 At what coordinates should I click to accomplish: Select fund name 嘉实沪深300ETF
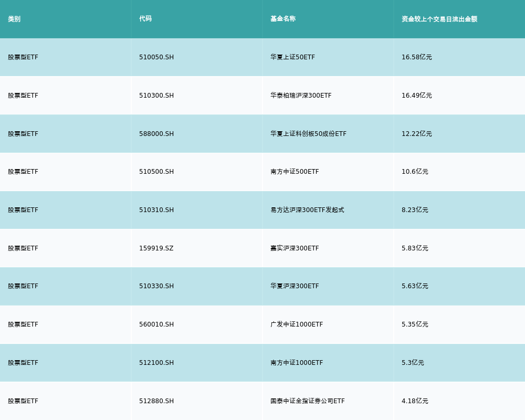[x=295, y=248]
